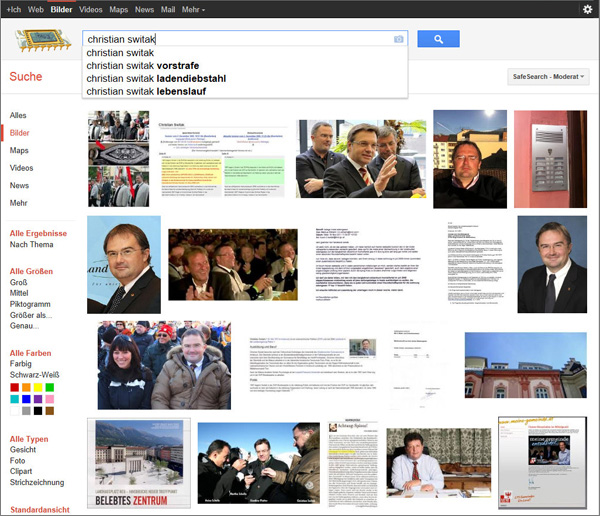This screenshot has width=600, height=516.
Task: Open the door intercom panel image
Action: click(550, 159)
